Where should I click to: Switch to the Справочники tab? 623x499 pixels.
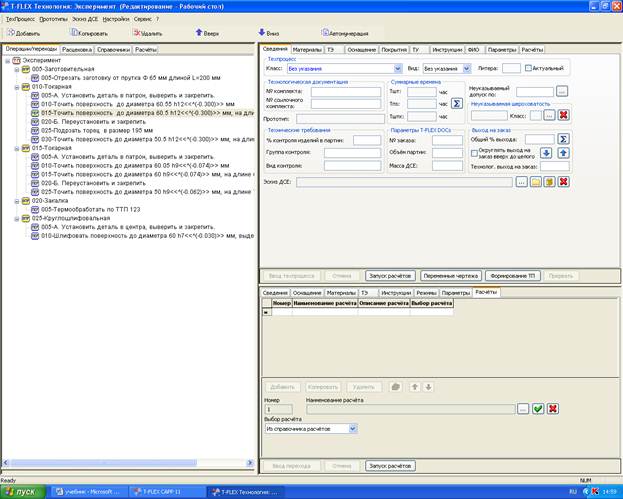(114, 48)
